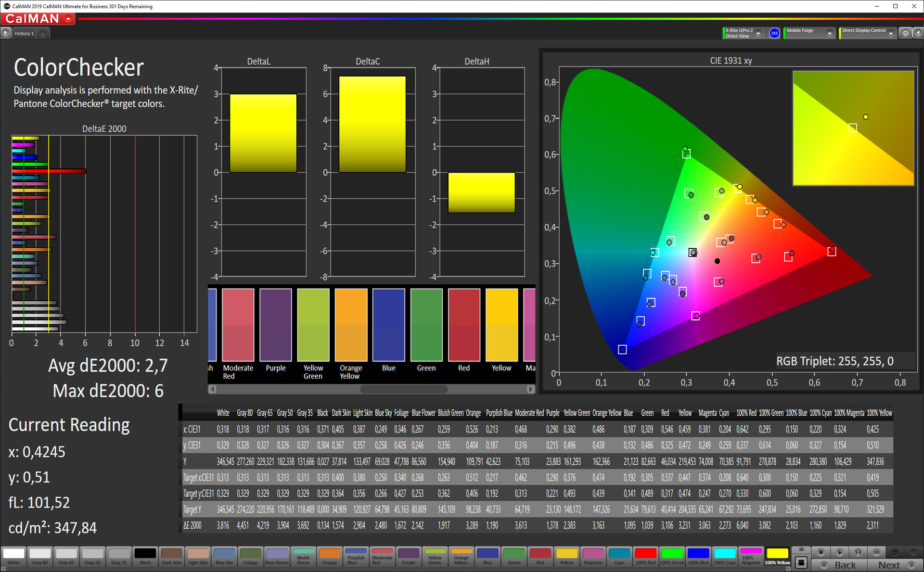The height and width of the screenshot is (572, 924).
Task: Select the 100% Magenta patch
Action: pyautogui.click(x=751, y=556)
